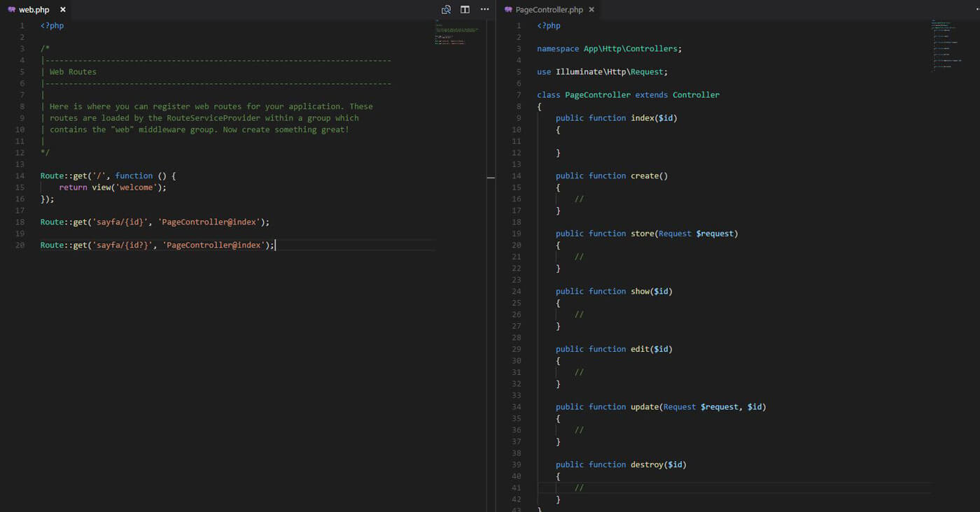Click the '/*' comment start on line 3

pos(45,49)
